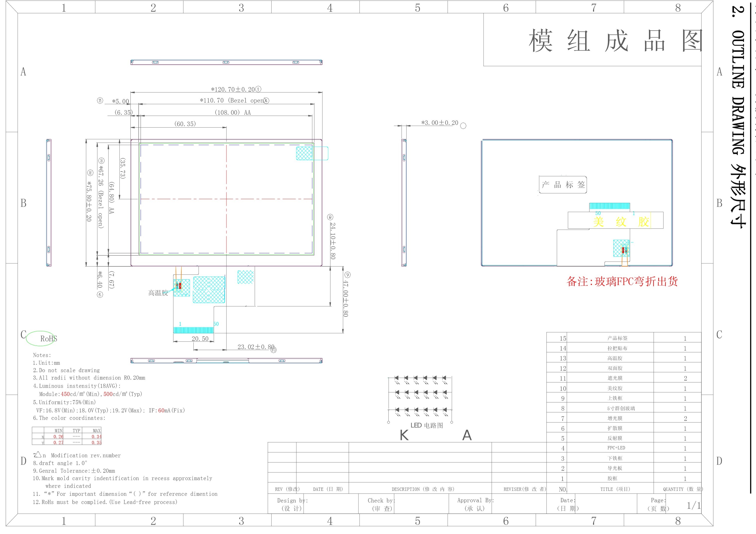Select the '23.02±0.80' dimension label

(256, 347)
